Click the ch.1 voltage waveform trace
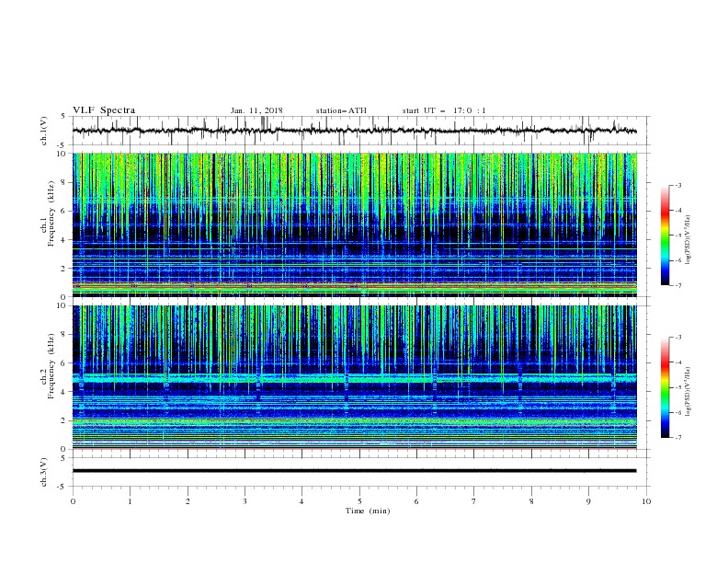 point(355,131)
